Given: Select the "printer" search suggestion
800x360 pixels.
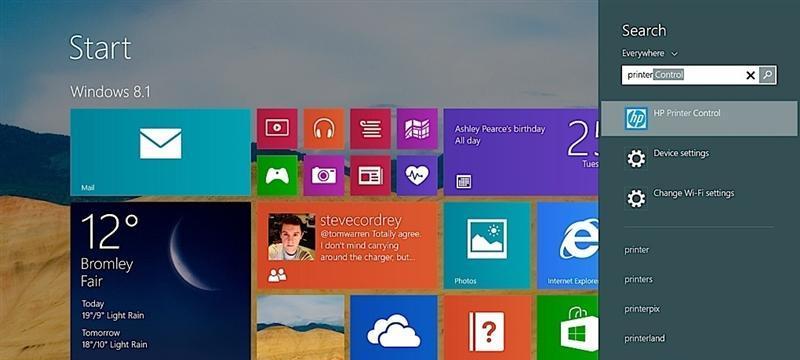Looking at the screenshot, I should point(637,250).
